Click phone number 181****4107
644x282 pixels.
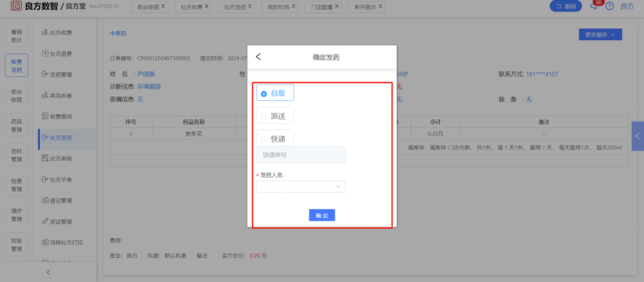(542, 74)
